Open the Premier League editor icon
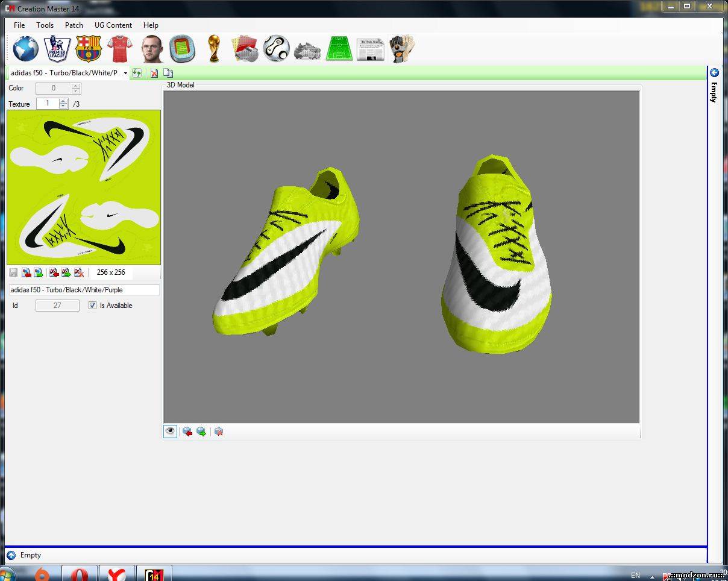 pyautogui.click(x=57, y=49)
